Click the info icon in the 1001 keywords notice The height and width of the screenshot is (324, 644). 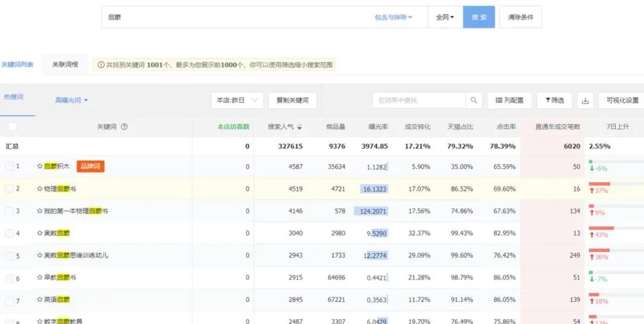pyautogui.click(x=101, y=65)
